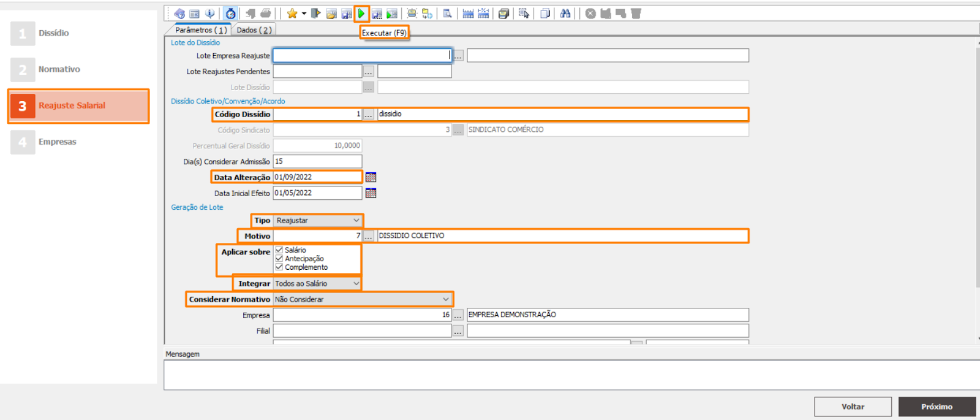
Task: Switch to the Dados (2) tab
Action: 254,30
